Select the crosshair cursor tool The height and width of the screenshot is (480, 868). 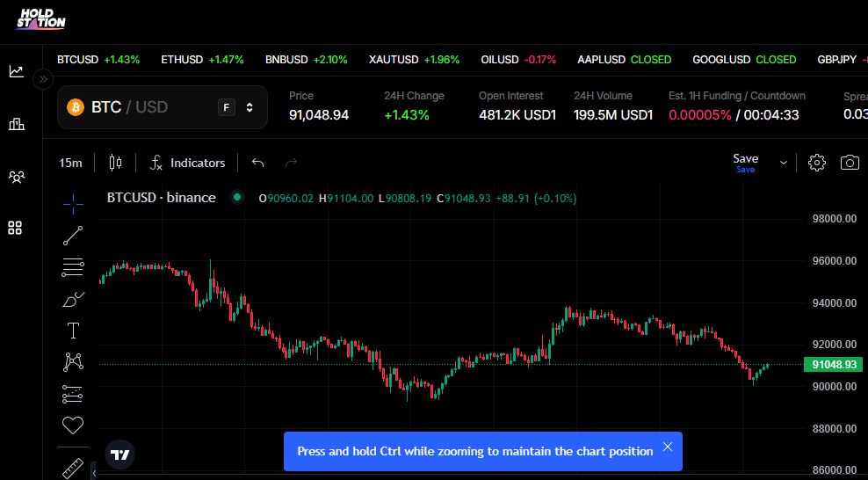click(73, 204)
